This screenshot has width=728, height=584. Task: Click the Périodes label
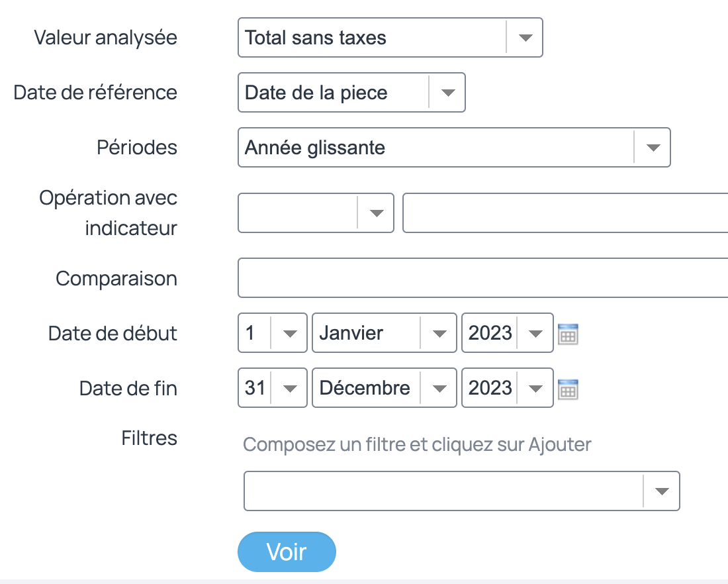coord(137,147)
